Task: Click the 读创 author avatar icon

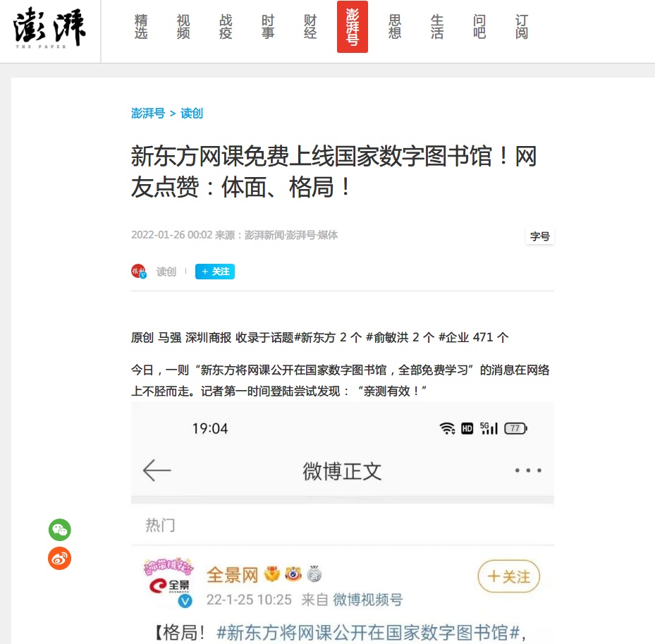Action: (x=139, y=272)
